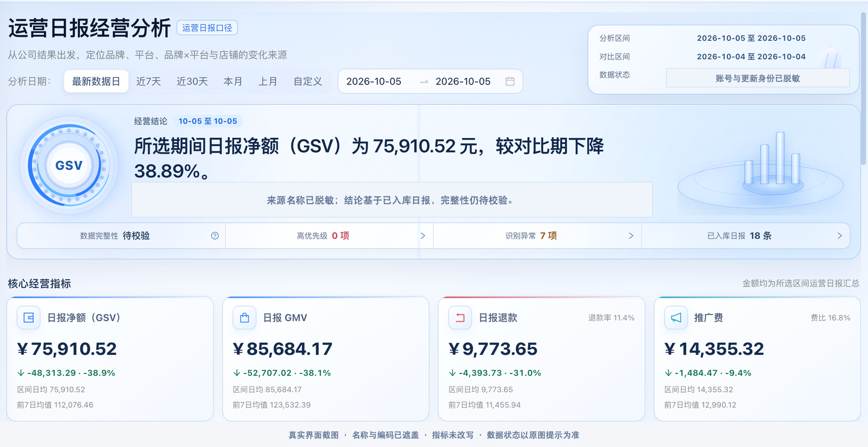The image size is (868, 447).
Task: Click the megaphone icon on 推广费 card
Action: [x=676, y=318]
